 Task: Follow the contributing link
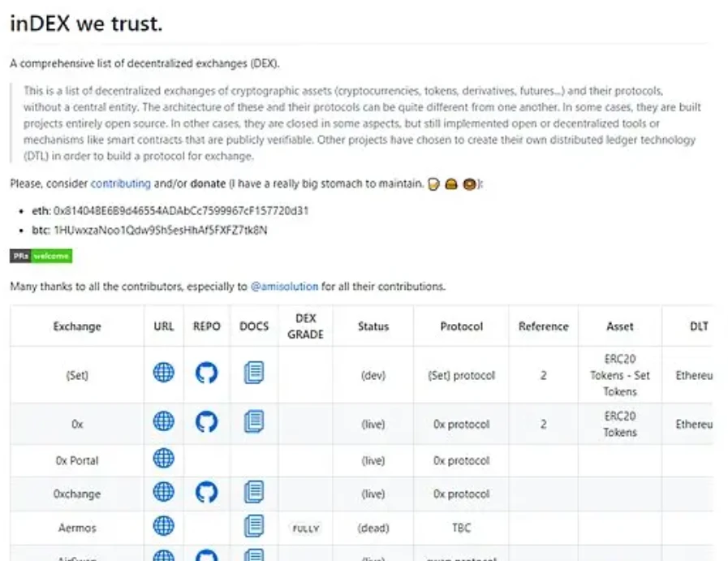click(120, 184)
